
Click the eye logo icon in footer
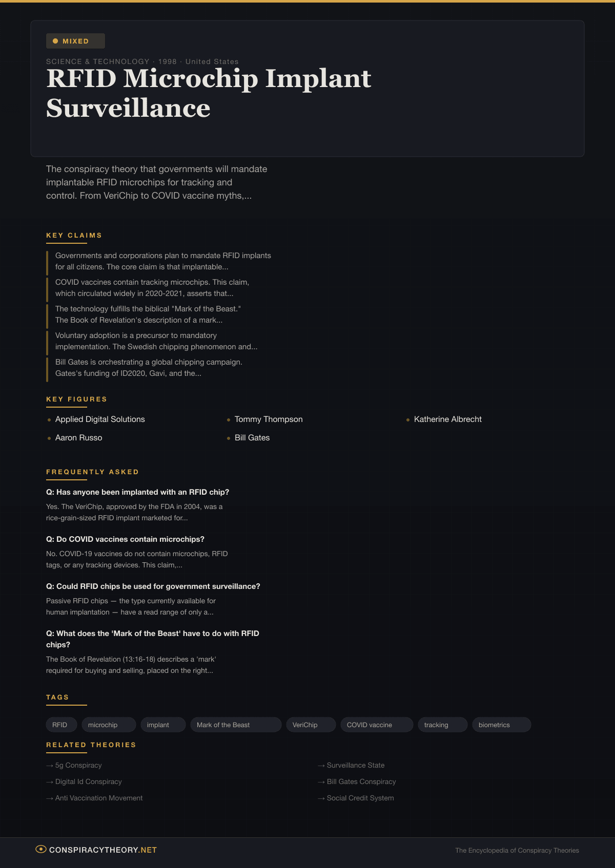tap(40, 849)
